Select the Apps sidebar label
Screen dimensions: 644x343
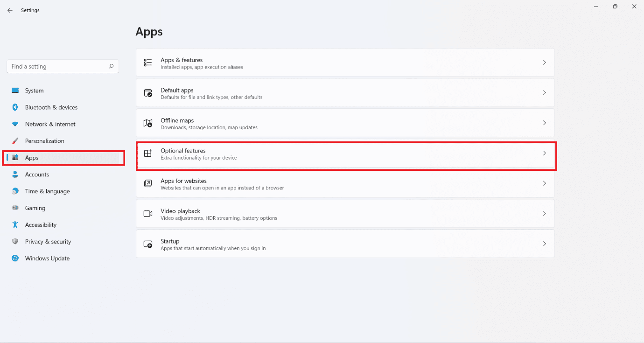point(32,158)
